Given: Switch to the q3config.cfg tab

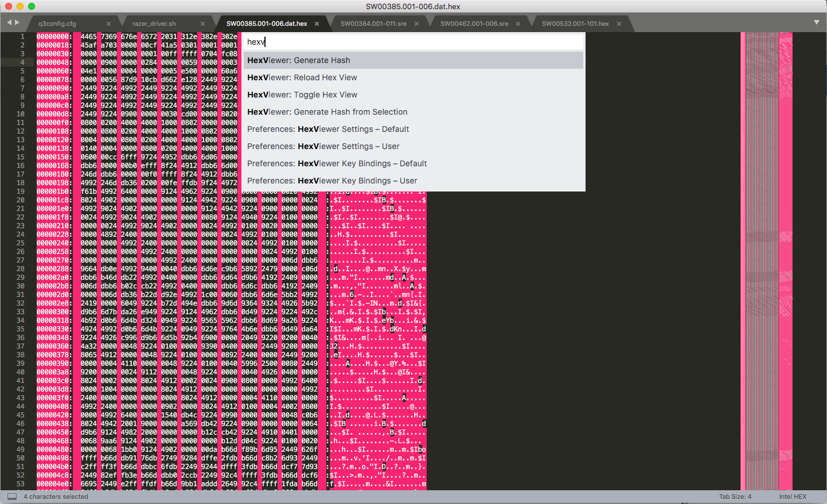Looking at the screenshot, I should [63, 24].
